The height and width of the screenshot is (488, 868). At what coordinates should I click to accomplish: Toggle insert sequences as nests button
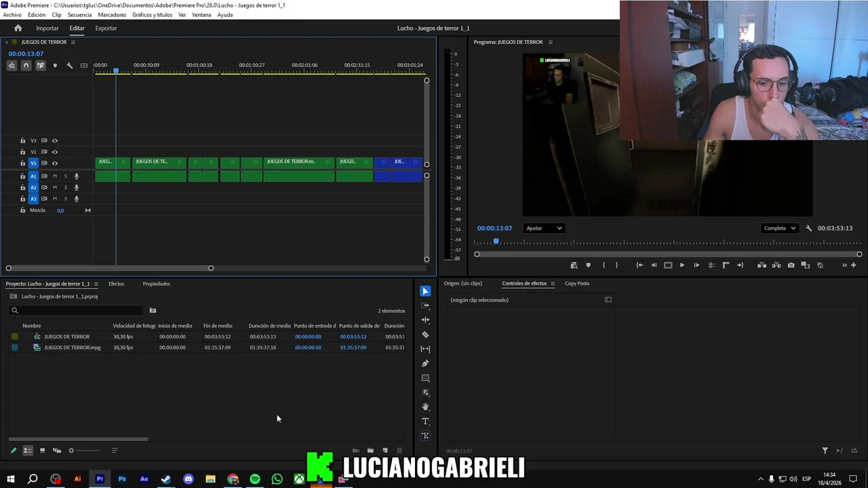[x=12, y=66]
